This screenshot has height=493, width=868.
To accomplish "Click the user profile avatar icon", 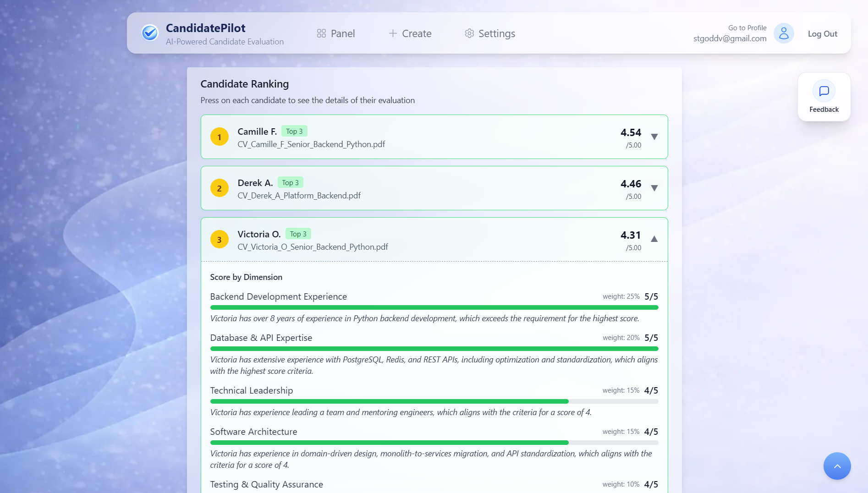I will (x=783, y=33).
